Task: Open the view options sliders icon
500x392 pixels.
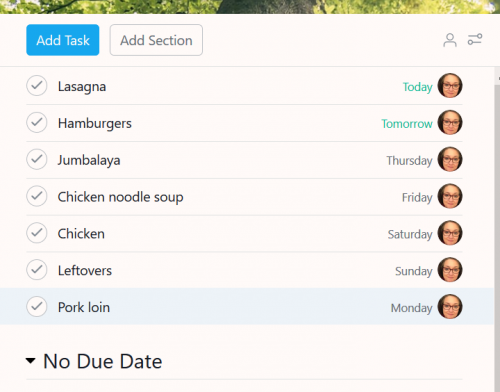Action: pyautogui.click(x=475, y=39)
